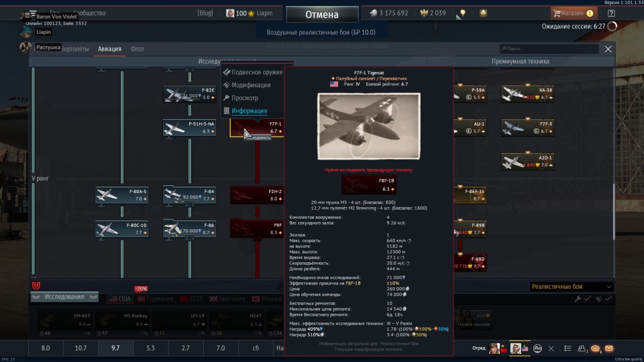Viewport: 644px width, 362px height.
Task: Switch to the Авиация tab
Action: [110, 49]
